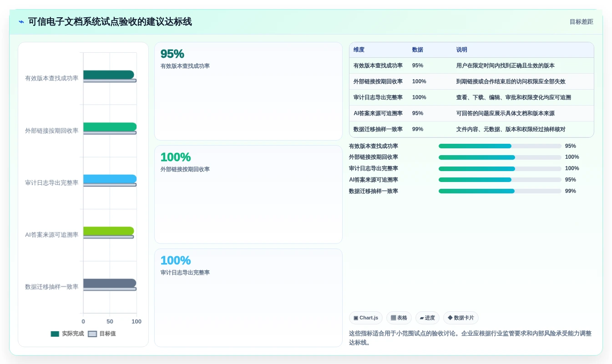Click the page title 可信电子文档系统试点验收的建议达标线
This screenshot has width=612, height=364.
point(110,22)
